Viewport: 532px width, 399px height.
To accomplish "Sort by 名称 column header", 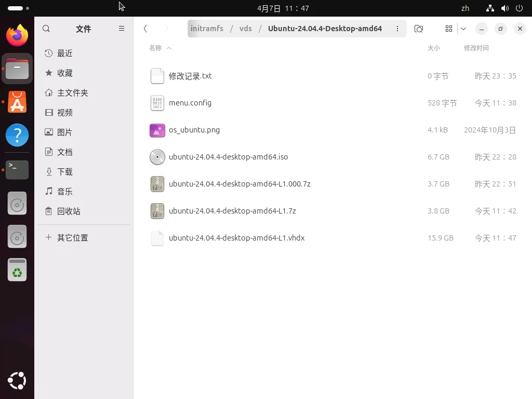I will 160,48.
